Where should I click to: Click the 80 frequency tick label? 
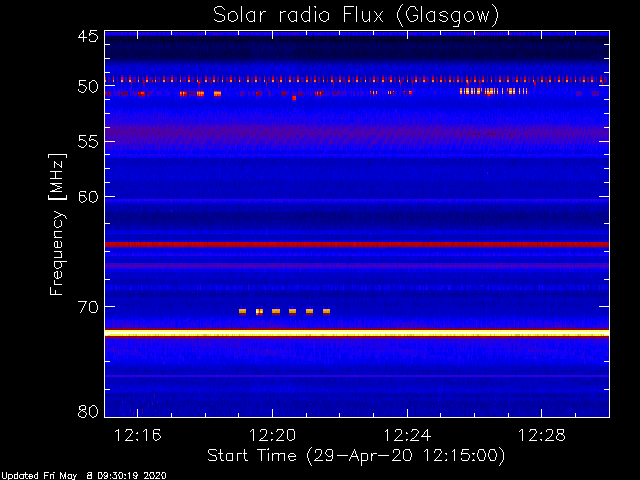[x=88, y=411]
